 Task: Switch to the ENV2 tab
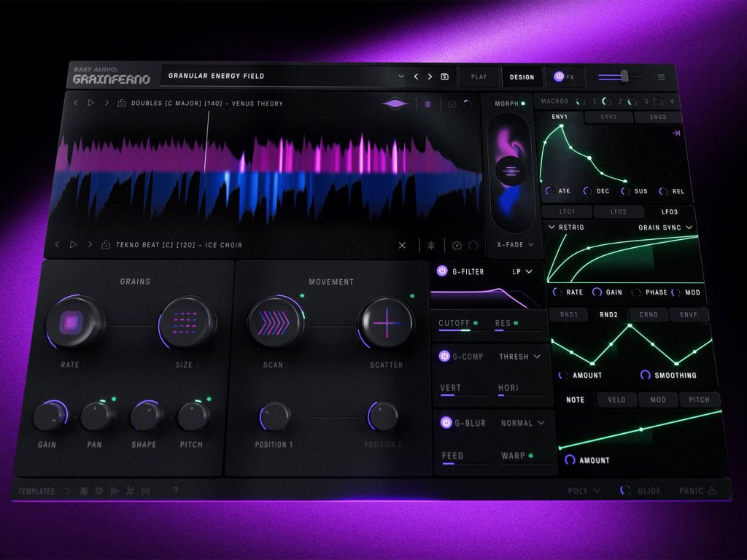point(608,117)
